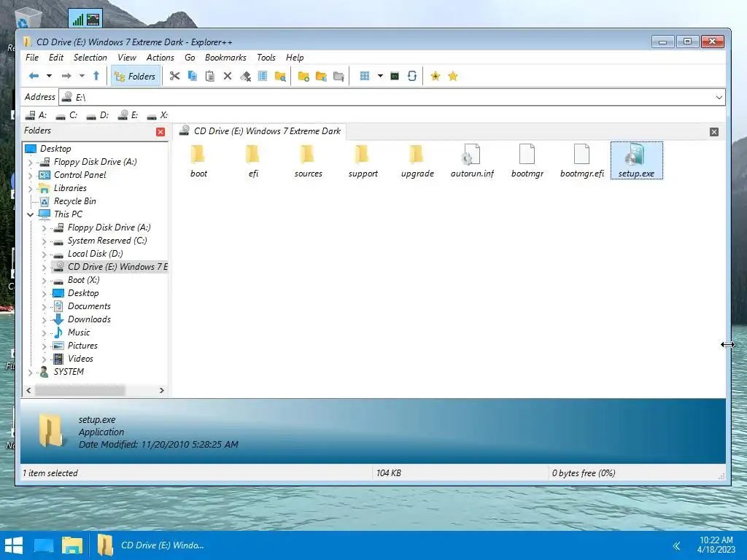Click the Copy To folder icon

(321, 76)
